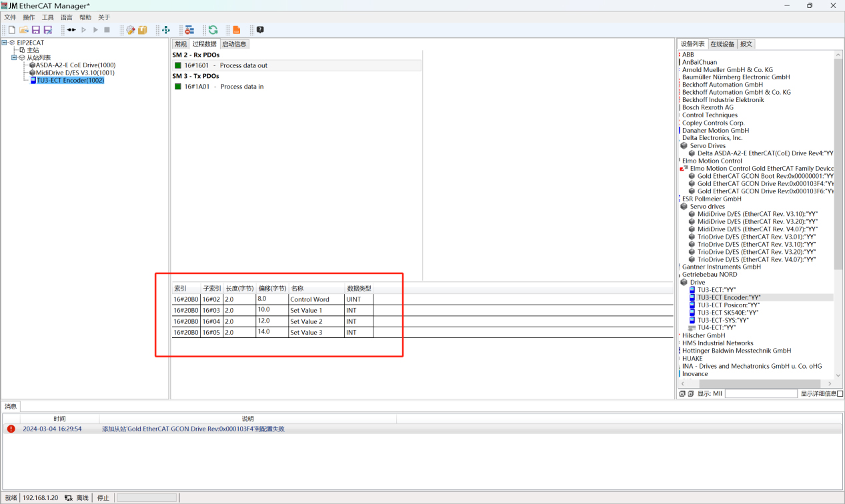
Task: Select MidiDrive D/ES V3.10(1001) slave
Action: point(75,73)
